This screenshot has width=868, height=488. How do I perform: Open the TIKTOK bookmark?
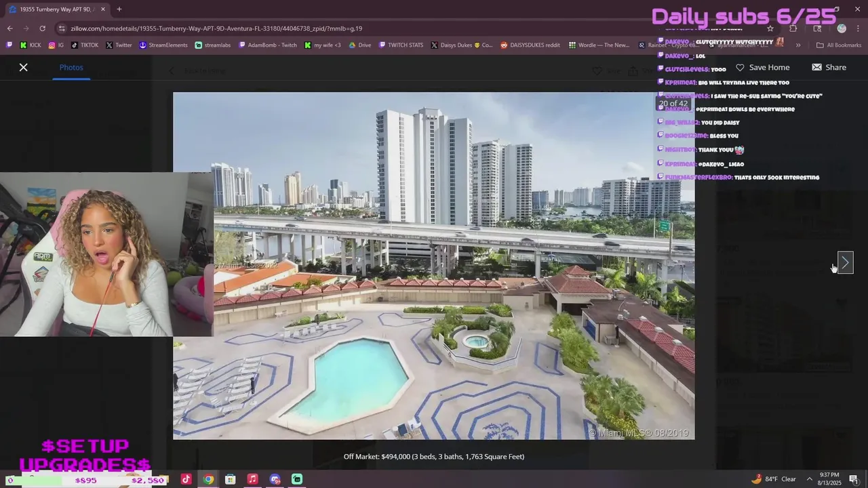click(85, 45)
